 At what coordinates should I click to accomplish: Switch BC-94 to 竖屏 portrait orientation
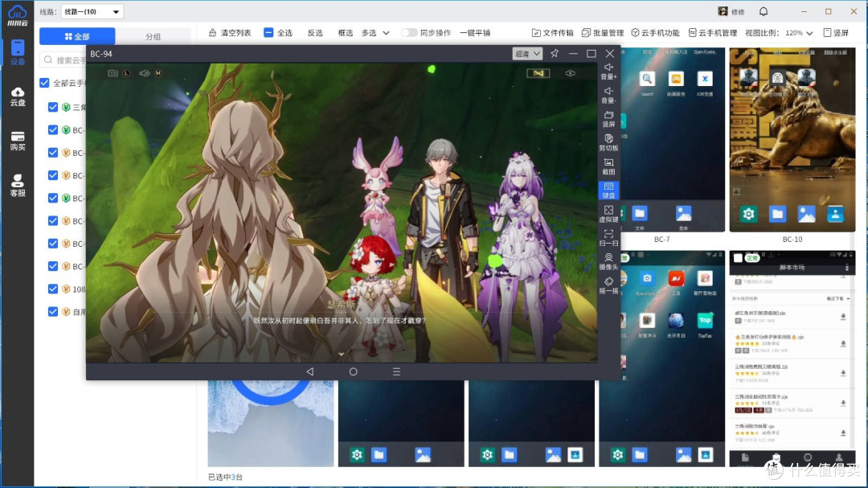[608, 119]
